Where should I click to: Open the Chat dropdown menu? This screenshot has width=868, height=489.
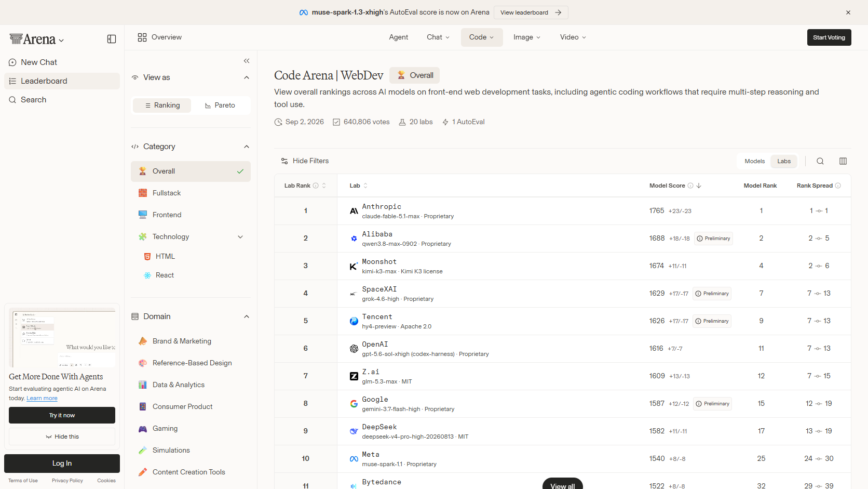coord(438,37)
